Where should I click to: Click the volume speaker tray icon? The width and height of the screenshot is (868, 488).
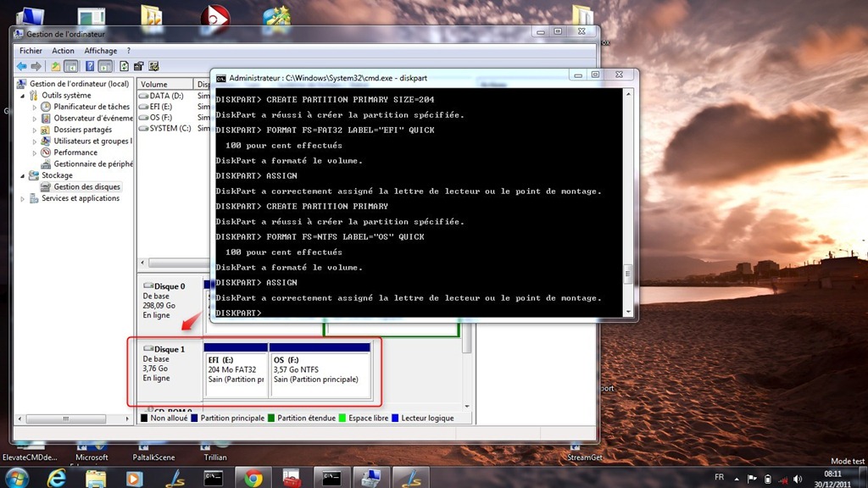[797, 479]
